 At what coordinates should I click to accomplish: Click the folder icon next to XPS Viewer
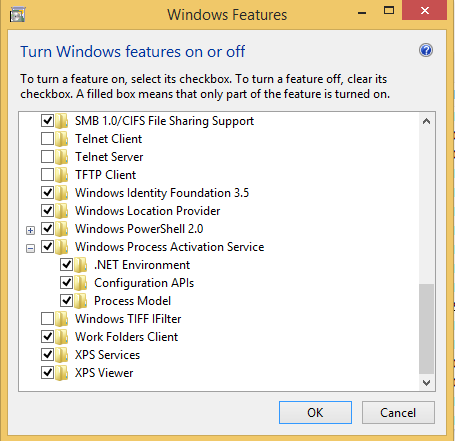point(62,373)
